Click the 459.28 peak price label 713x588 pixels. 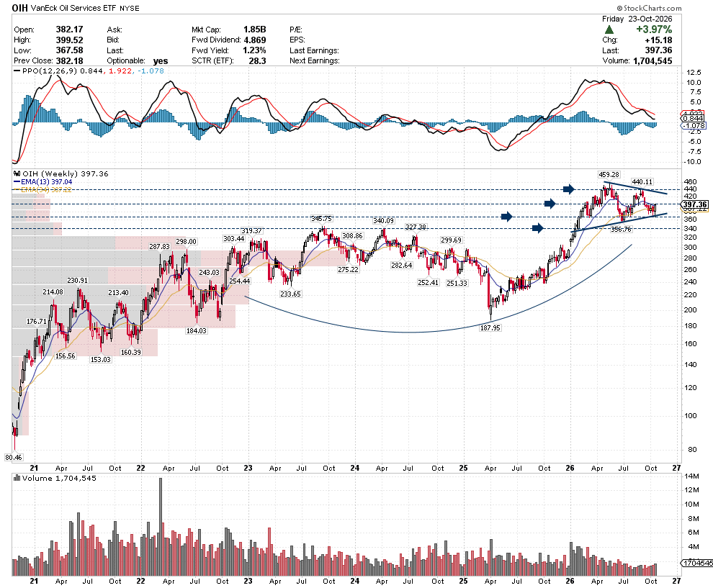click(x=609, y=174)
